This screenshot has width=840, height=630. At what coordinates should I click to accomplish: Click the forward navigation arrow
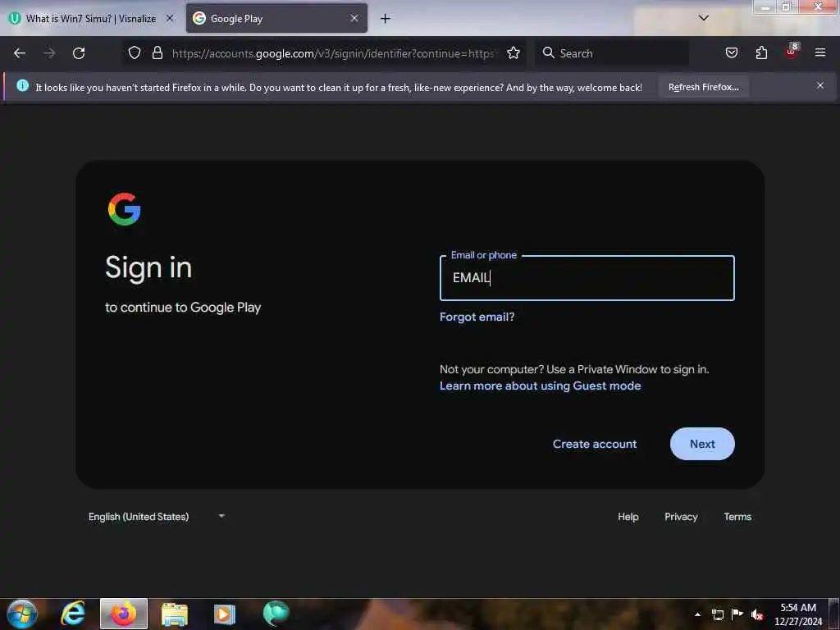49,53
